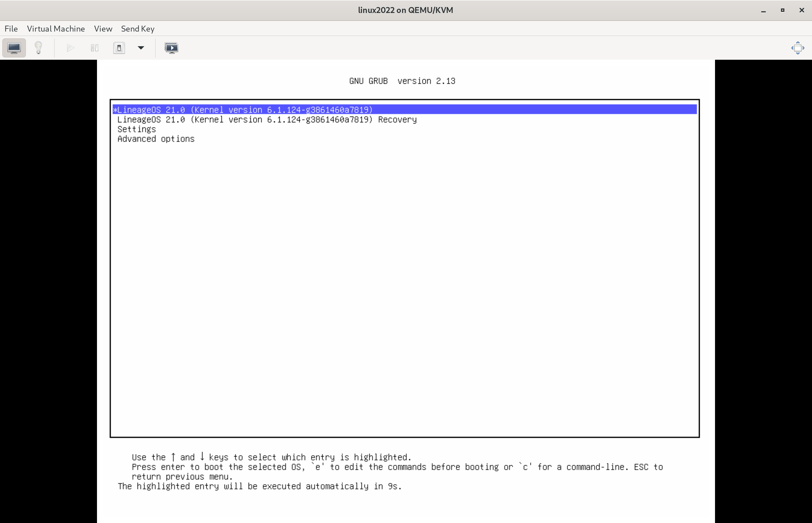Show virtual hardware details lightbulb
The height and width of the screenshot is (523, 812).
[38, 48]
